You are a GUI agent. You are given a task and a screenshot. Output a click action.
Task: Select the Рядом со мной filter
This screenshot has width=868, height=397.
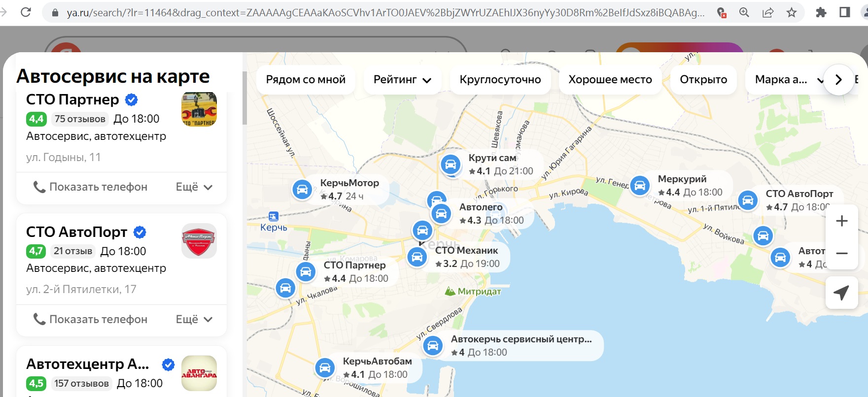pyautogui.click(x=306, y=80)
